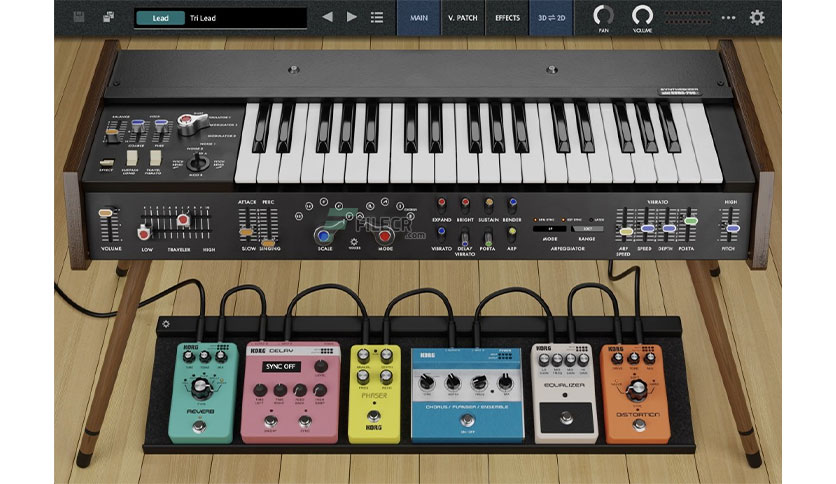Viewport: 836px width, 484px height.
Task: Toggle the blue VIBRATO switch
Action: [x=441, y=235]
